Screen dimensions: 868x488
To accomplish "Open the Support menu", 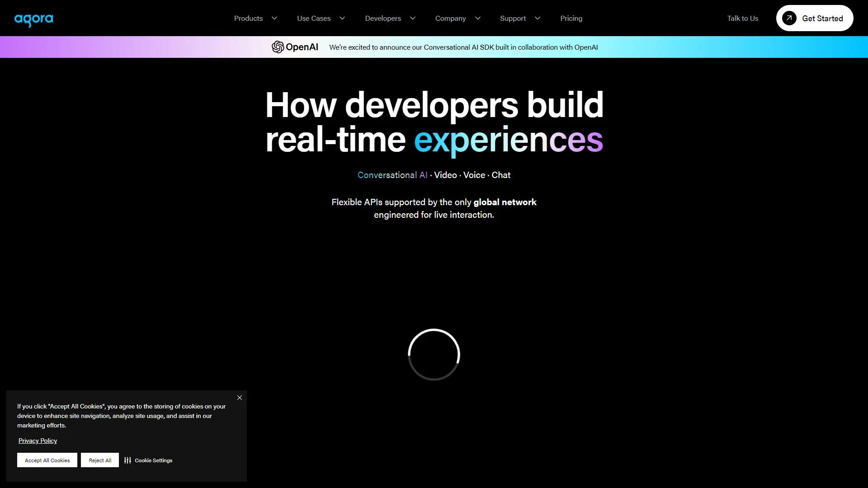I will pyautogui.click(x=513, y=19).
